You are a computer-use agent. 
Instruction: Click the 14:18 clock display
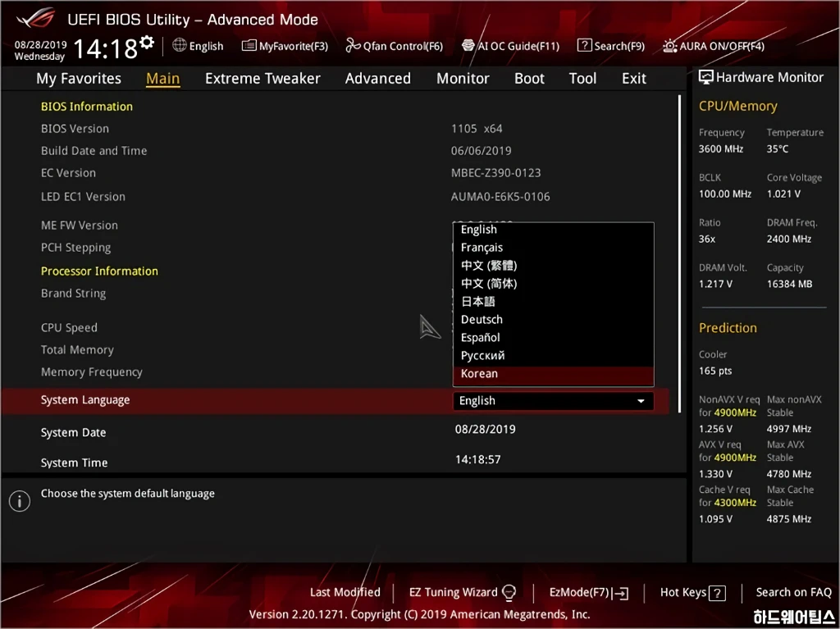pos(106,48)
